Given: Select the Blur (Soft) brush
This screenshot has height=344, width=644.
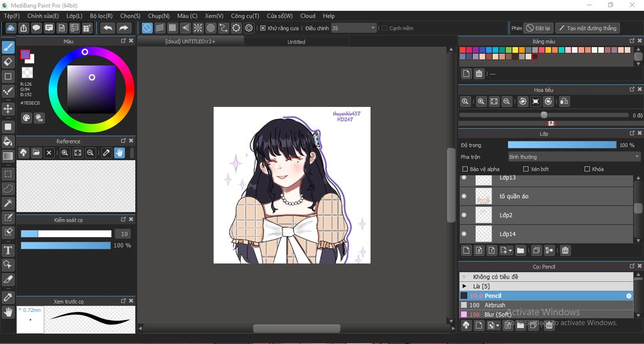Looking at the screenshot, I should [547, 314].
